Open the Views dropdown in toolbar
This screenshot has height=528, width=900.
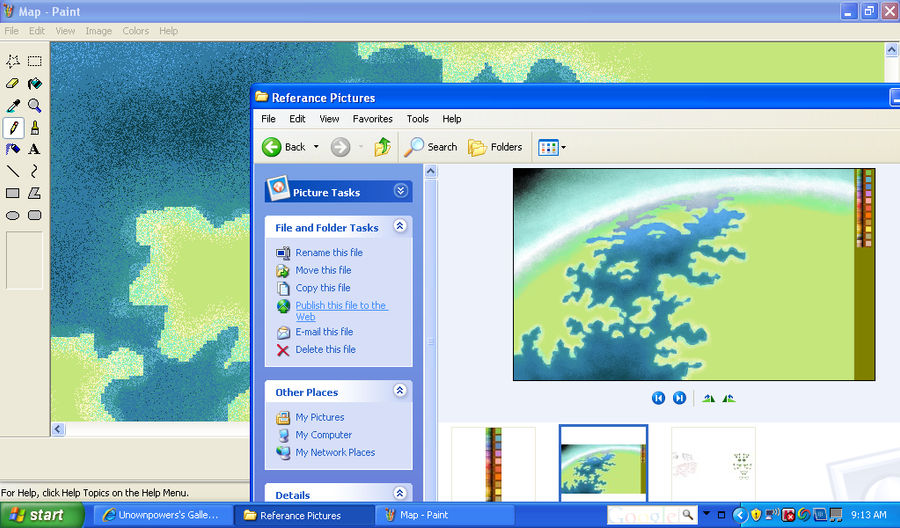(552, 147)
